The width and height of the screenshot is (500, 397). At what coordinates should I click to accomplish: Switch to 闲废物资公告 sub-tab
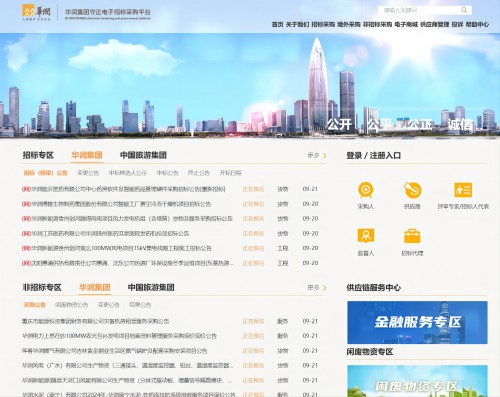[71, 305]
